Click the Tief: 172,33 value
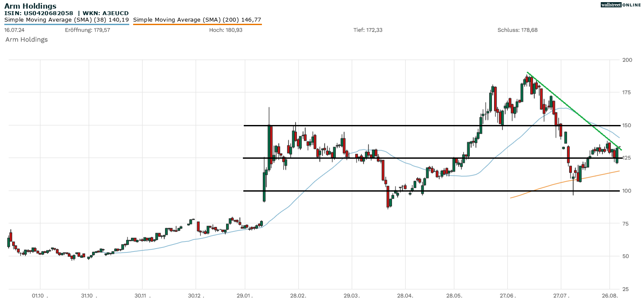The image size is (644, 298). pyautogui.click(x=368, y=30)
